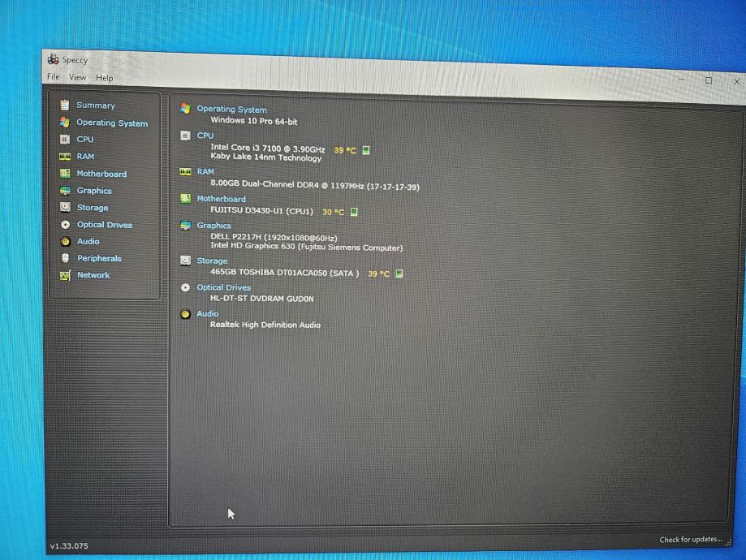This screenshot has width=746, height=560.
Task: Click Speccy app icon in title bar
Action: [x=53, y=59]
